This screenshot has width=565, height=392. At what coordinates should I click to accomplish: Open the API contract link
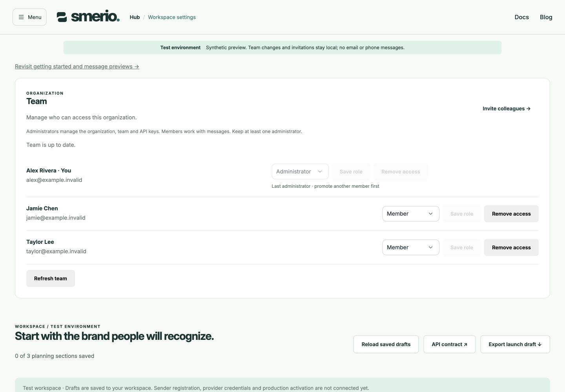450,344
